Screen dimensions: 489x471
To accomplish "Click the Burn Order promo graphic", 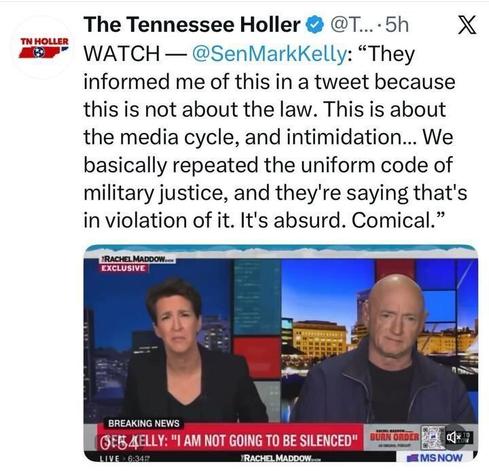I will tap(394, 438).
